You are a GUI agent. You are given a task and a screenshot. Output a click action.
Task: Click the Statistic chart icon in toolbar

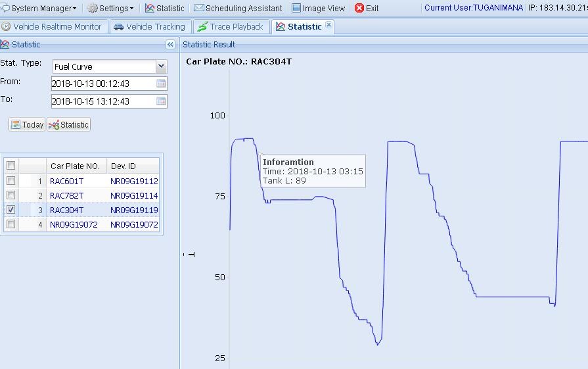150,8
